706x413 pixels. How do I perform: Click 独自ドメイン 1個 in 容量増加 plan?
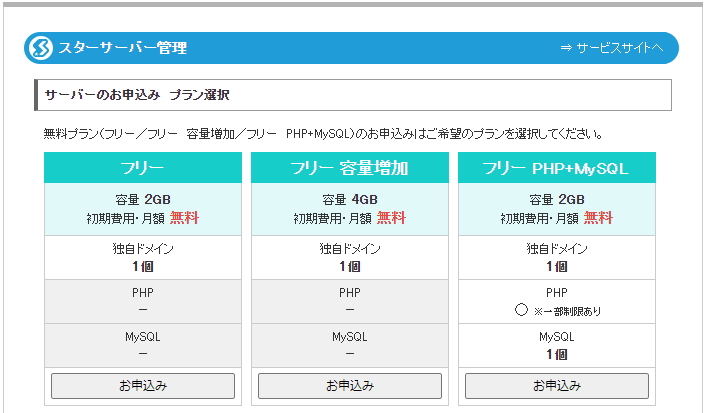[350, 257]
